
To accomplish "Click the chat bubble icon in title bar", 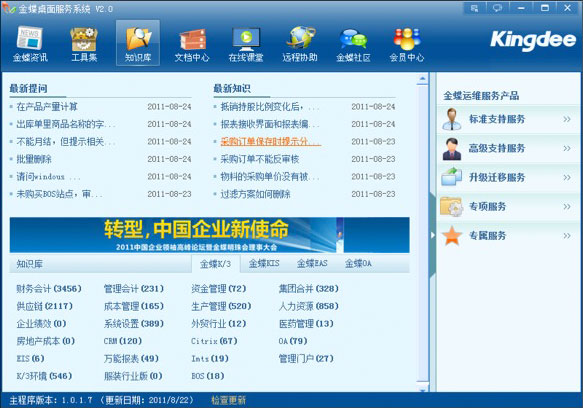I will (497, 8).
